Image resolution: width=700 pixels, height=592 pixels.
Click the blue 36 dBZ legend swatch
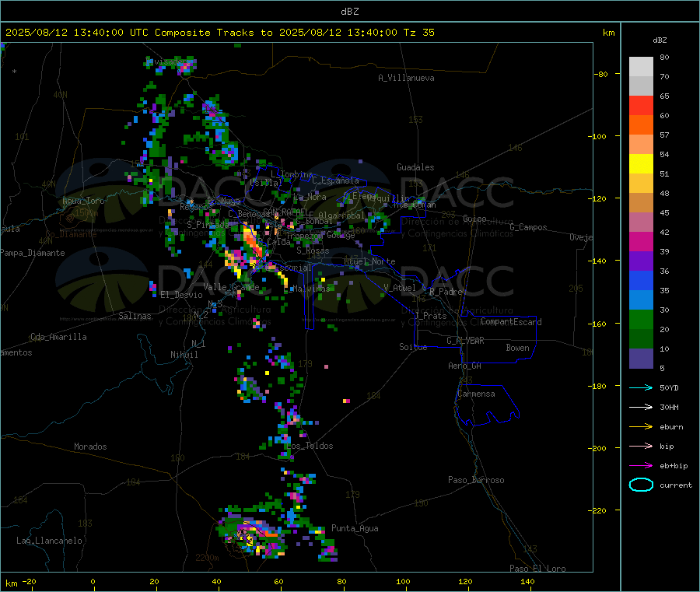pyautogui.click(x=641, y=280)
